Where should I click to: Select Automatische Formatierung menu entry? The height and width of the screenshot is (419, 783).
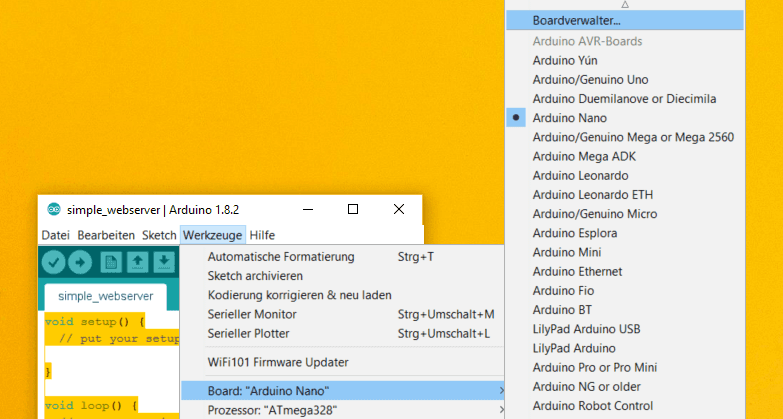click(x=280, y=257)
